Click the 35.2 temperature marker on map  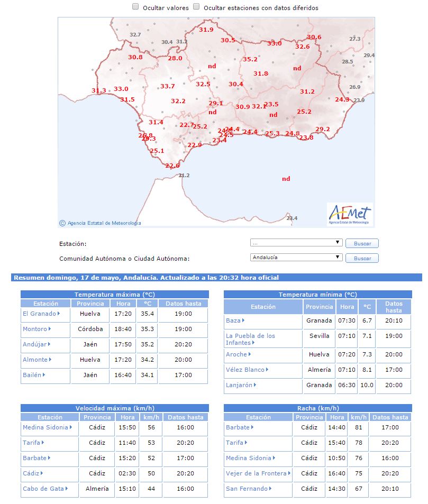250,59
